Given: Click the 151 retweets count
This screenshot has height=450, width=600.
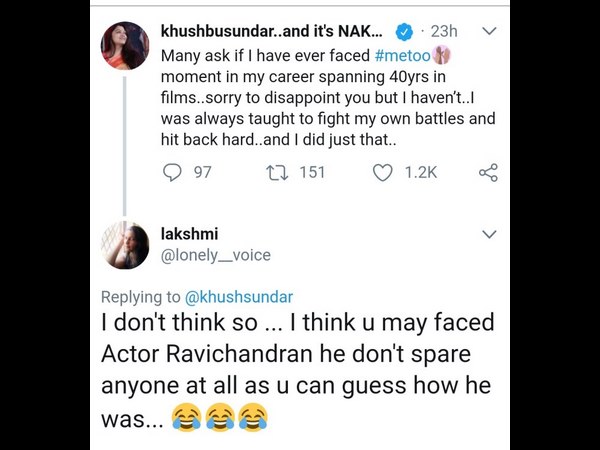Looking at the screenshot, I should (x=312, y=172).
